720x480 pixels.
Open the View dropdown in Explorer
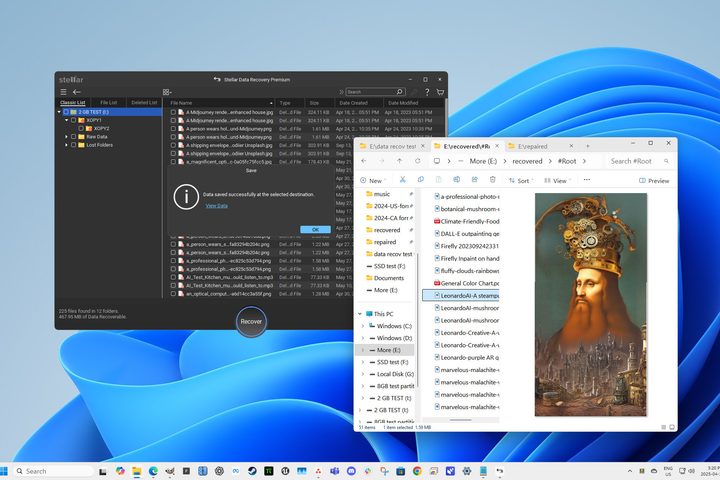pos(557,181)
